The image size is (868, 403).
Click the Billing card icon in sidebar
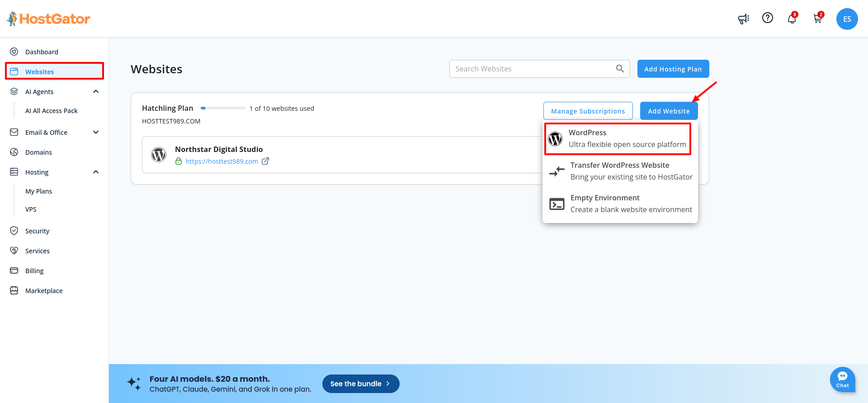pos(14,270)
